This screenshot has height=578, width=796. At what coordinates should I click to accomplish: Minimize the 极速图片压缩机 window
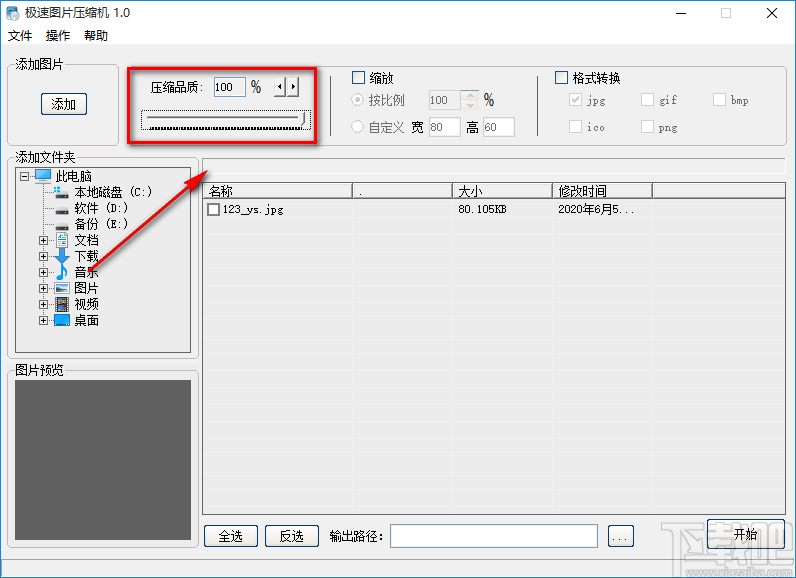tap(681, 13)
